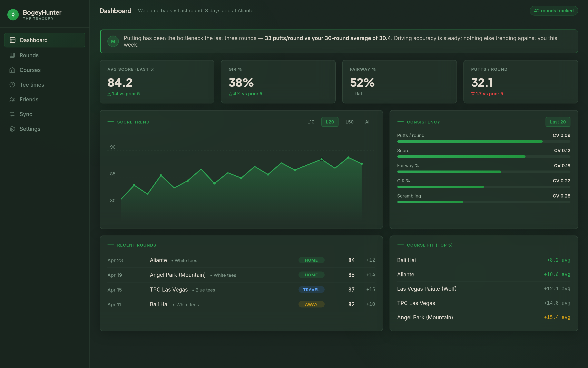
Task: Click the up-triangle next to 4% vs prior 5
Action: coord(230,94)
